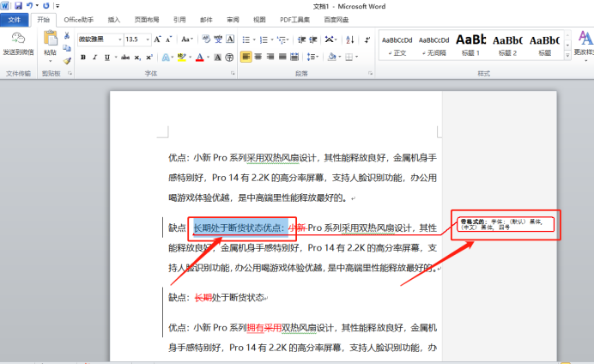Click the Clear Formatting eraser icon
The width and height of the screenshot is (594, 364).
point(206,39)
